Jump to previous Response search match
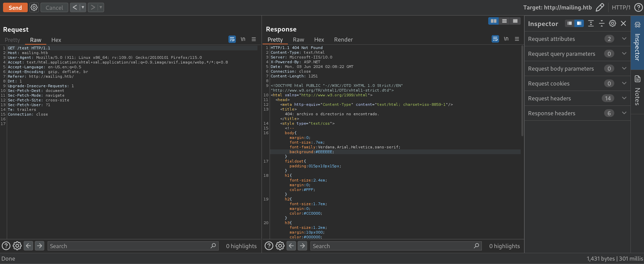 pos(292,246)
